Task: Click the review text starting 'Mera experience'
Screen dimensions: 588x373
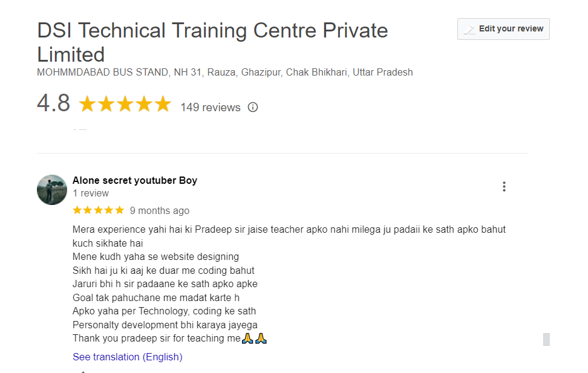Action: click(289, 230)
